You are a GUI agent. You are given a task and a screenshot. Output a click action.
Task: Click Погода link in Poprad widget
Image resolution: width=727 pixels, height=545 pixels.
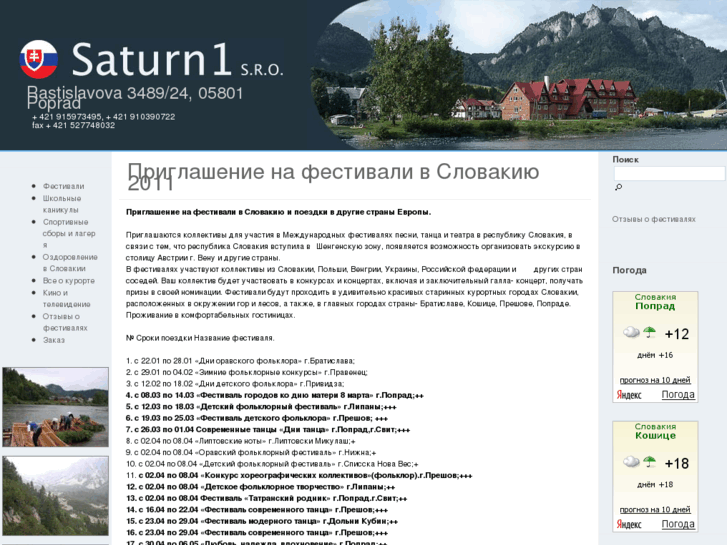pos(678,395)
